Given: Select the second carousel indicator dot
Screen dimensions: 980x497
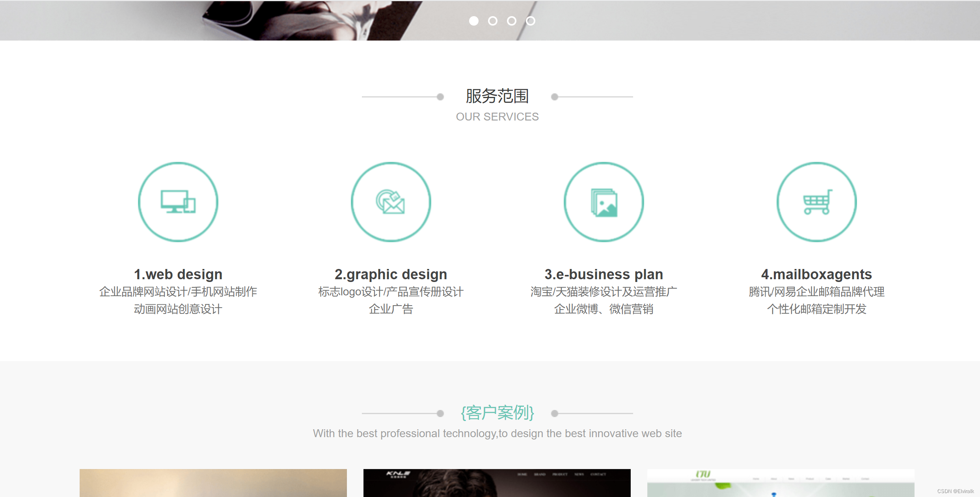Looking at the screenshot, I should 492,21.
